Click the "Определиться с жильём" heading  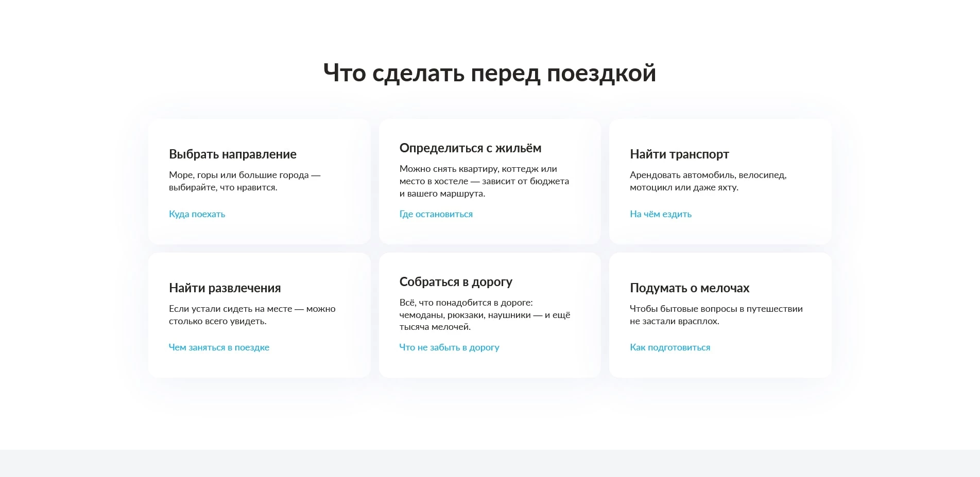470,148
